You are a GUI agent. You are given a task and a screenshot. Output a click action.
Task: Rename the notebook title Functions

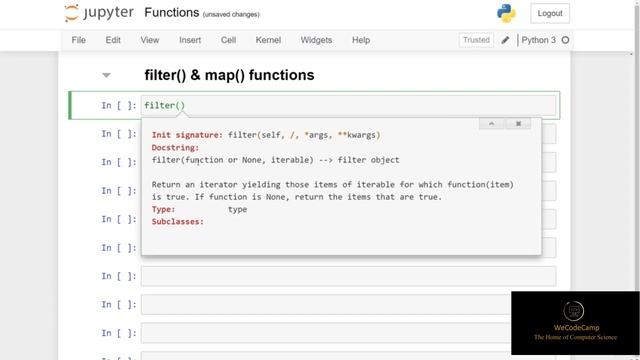[x=171, y=13]
